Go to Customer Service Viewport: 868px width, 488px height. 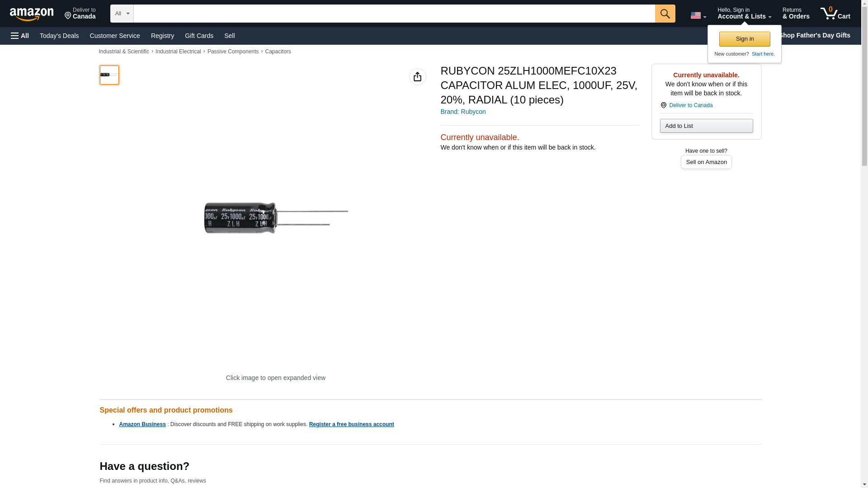115,36
